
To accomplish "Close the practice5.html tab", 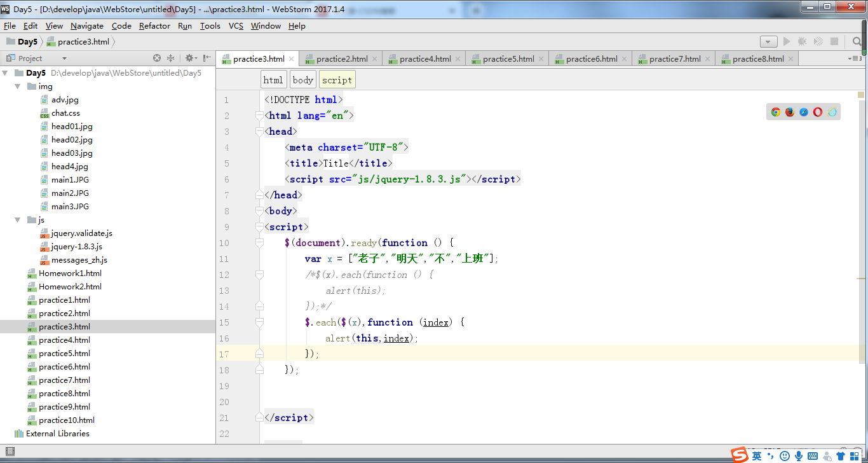I will [541, 59].
